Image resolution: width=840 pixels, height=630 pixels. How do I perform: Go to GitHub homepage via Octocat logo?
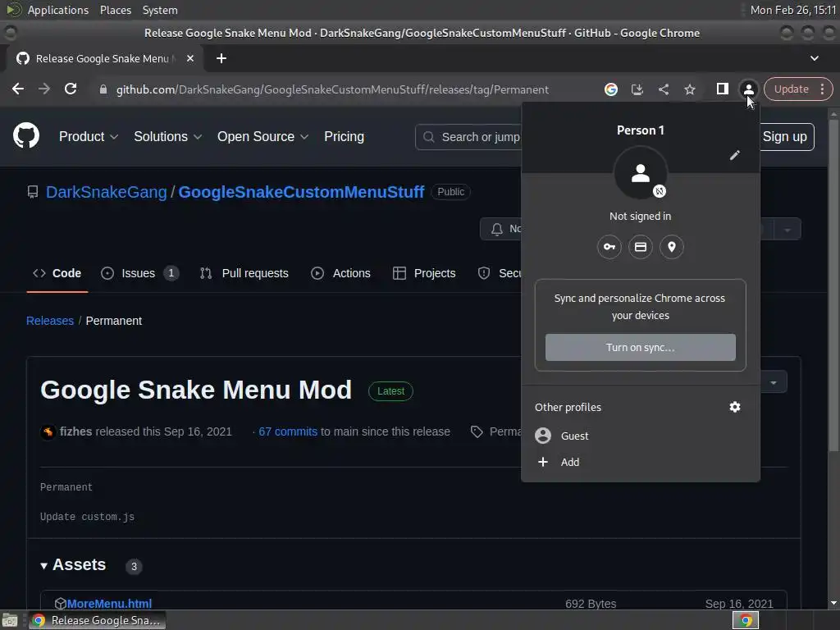tap(26, 135)
